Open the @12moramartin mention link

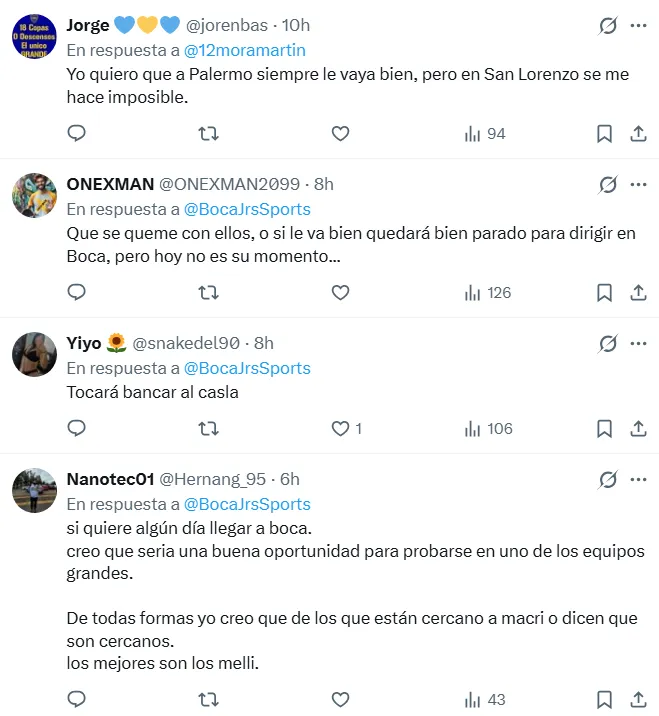(245, 49)
